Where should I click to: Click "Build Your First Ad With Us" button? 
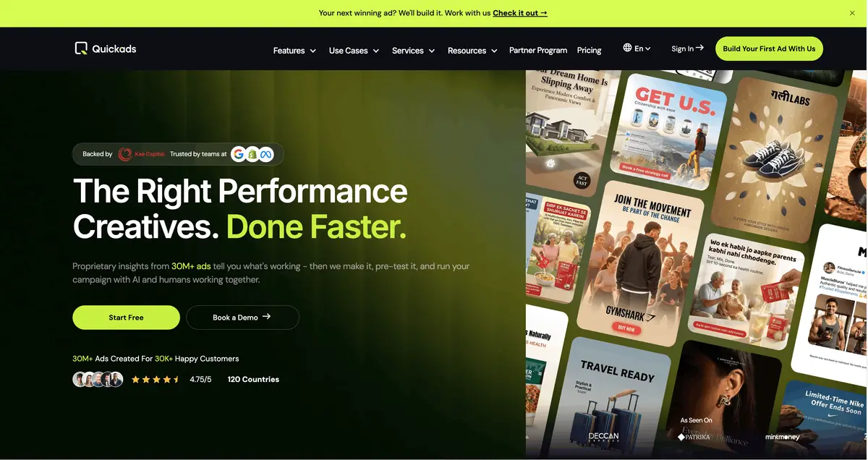tap(769, 48)
